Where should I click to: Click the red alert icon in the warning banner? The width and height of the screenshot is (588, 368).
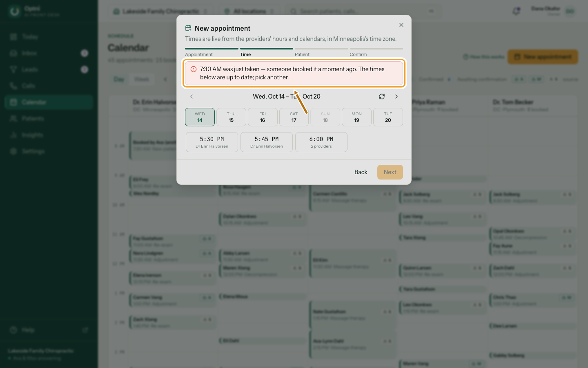(x=194, y=69)
